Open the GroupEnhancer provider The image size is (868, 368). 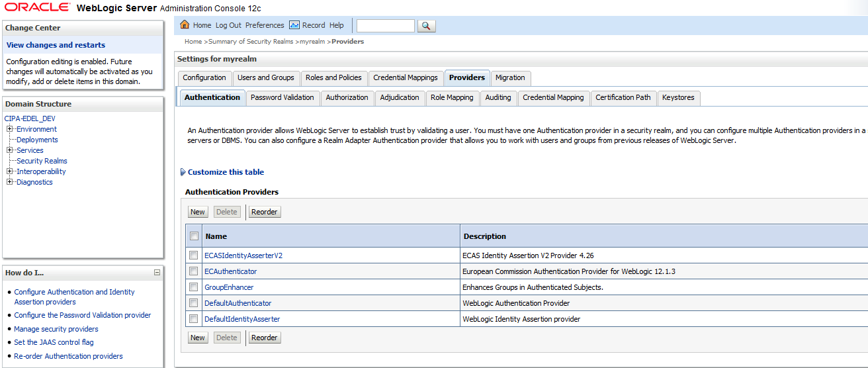pos(229,287)
